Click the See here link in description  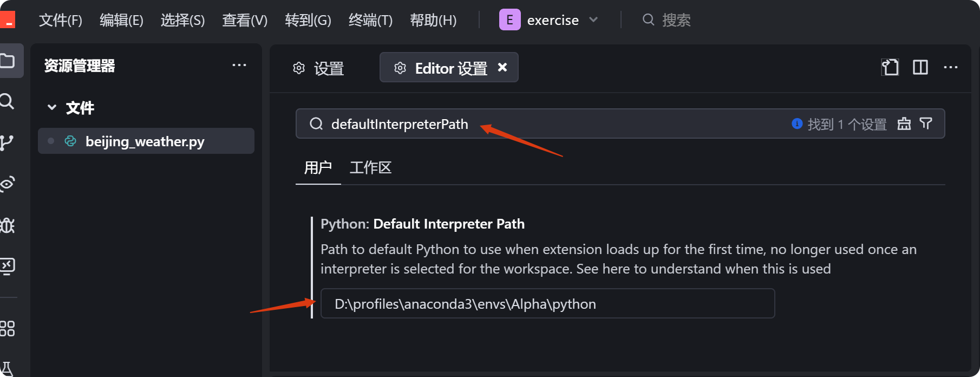coord(603,268)
